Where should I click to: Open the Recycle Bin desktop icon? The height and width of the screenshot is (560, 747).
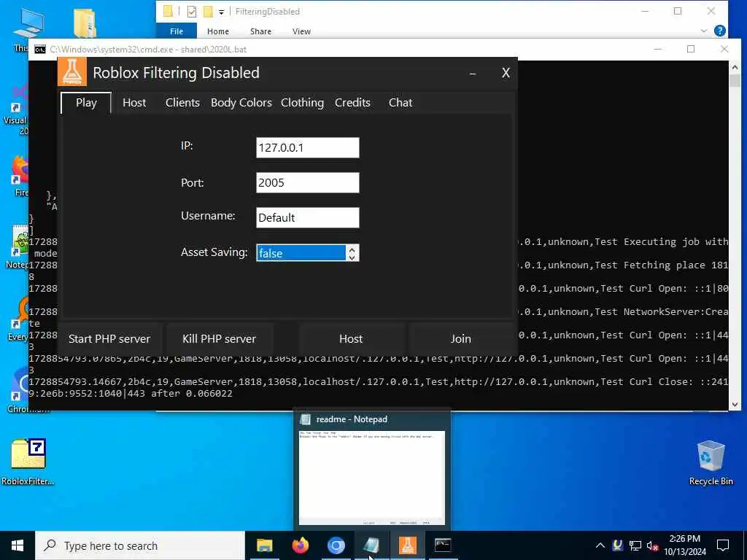pyautogui.click(x=711, y=463)
